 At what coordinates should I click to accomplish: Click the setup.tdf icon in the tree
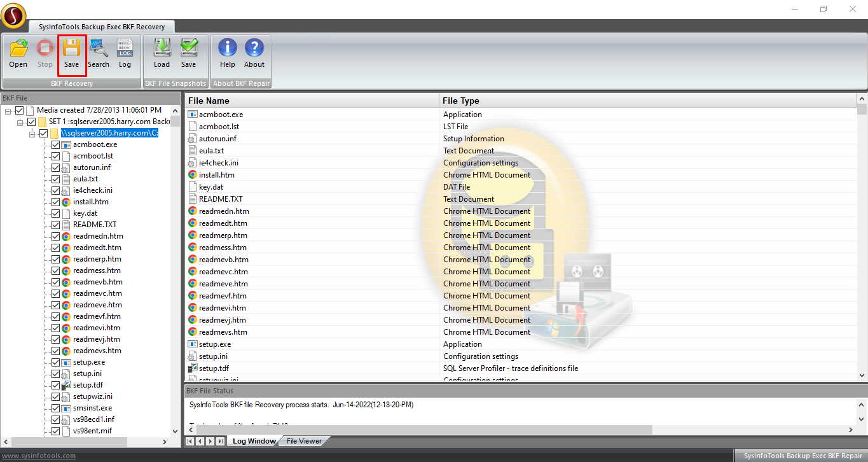66,385
